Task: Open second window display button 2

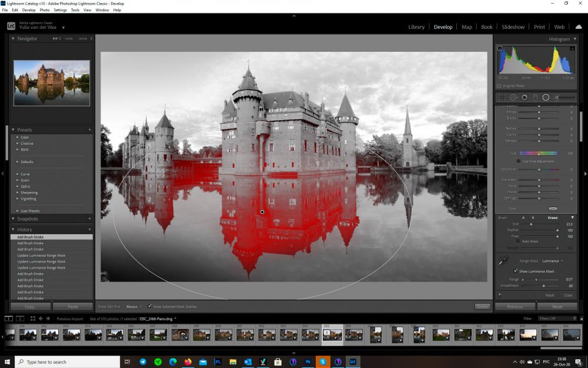Action: coord(20,319)
